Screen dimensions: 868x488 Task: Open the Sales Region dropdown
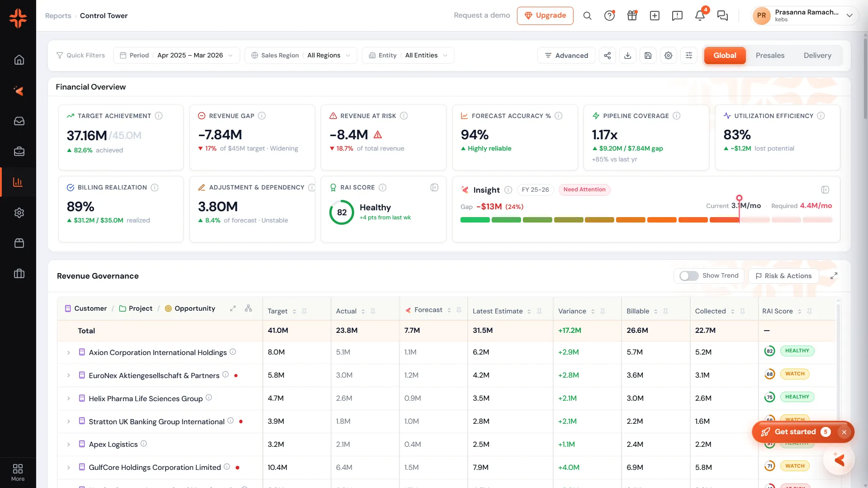coord(301,56)
